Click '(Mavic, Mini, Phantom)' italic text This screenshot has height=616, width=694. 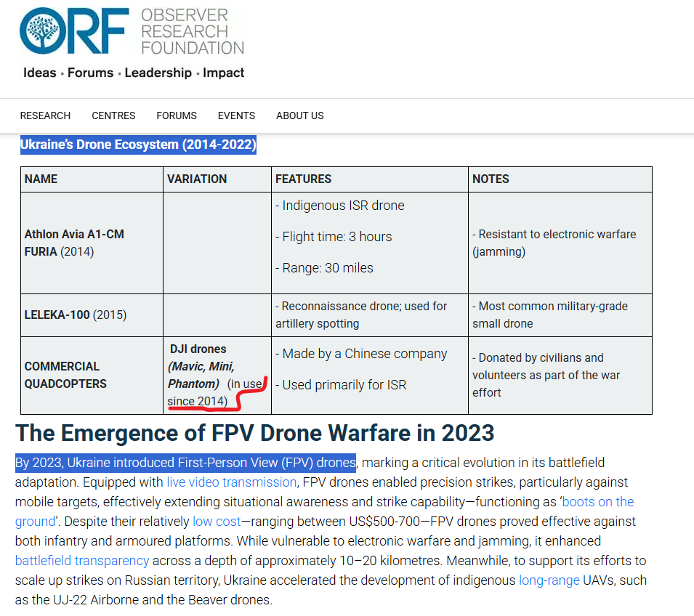tap(201, 375)
